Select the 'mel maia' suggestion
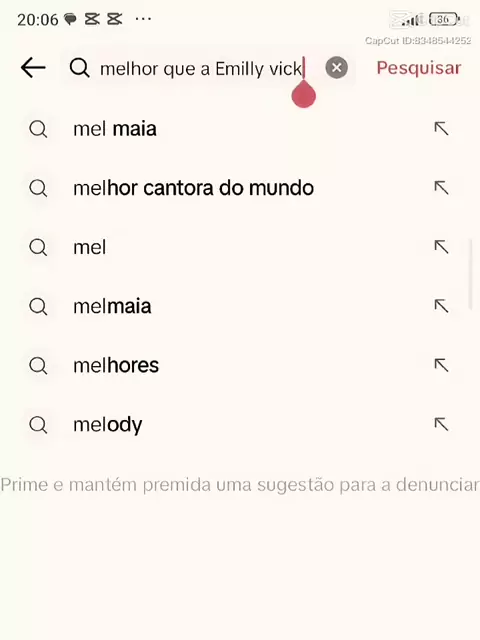480x640 pixels. tap(240, 129)
